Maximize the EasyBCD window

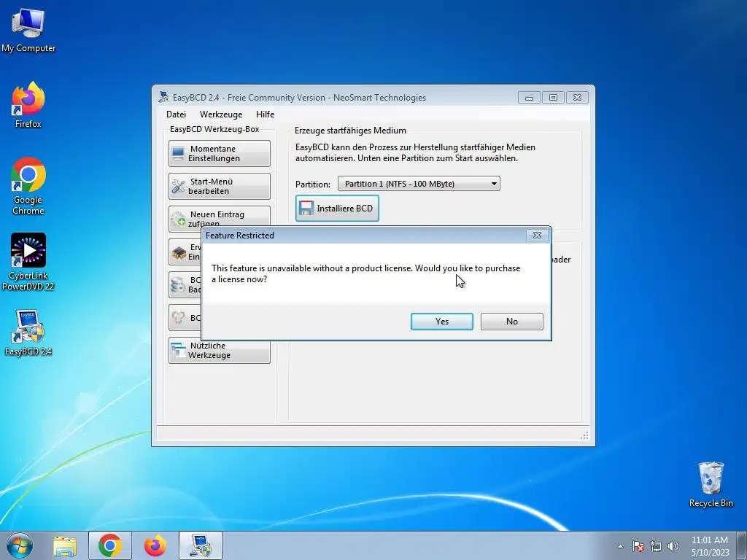tap(553, 98)
